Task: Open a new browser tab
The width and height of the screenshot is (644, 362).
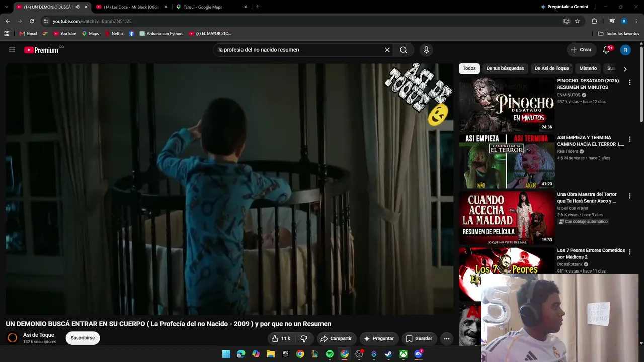Action: click(x=258, y=7)
